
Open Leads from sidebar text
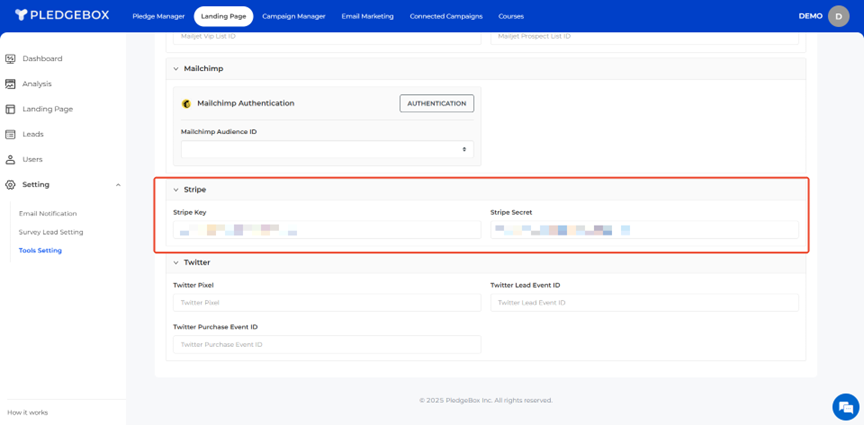(x=33, y=134)
